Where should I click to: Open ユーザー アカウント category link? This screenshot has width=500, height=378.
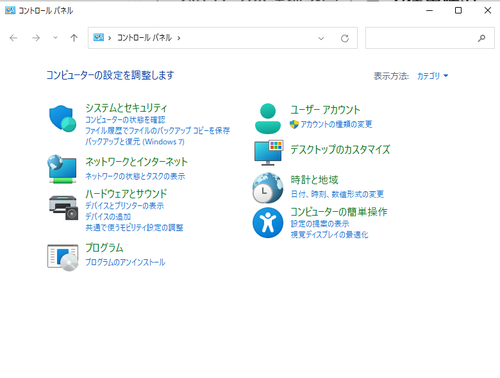[x=325, y=110]
